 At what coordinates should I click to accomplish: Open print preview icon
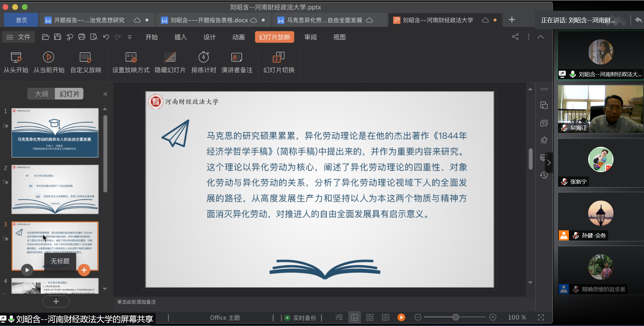pos(94,37)
